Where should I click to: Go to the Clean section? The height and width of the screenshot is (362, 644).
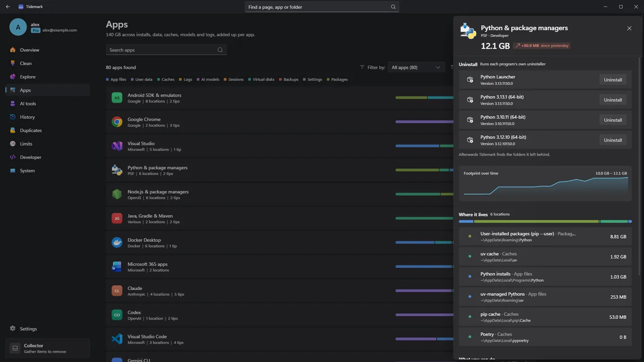click(x=47, y=63)
